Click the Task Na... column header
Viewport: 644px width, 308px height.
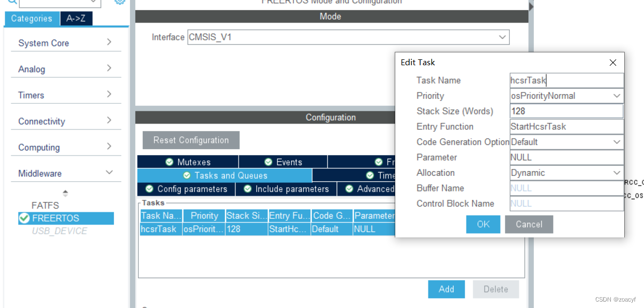click(x=160, y=215)
